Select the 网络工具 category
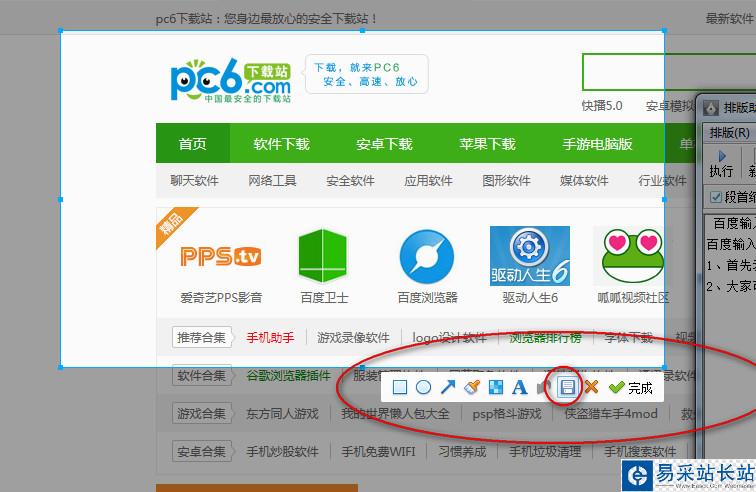The height and width of the screenshot is (492, 756). click(272, 181)
